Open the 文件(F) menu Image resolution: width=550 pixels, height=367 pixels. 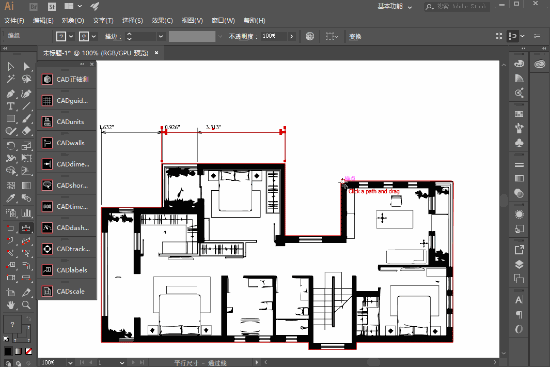click(x=14, y=21)
